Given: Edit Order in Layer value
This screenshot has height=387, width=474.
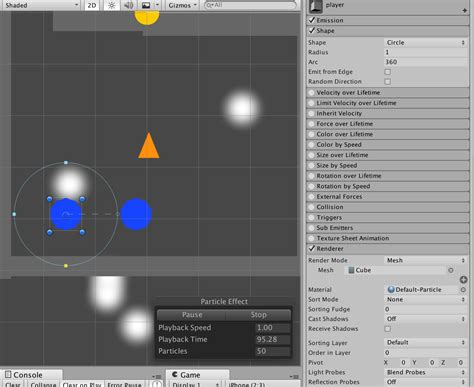Looking at the screenshot, I should click(x=426, y=353).
